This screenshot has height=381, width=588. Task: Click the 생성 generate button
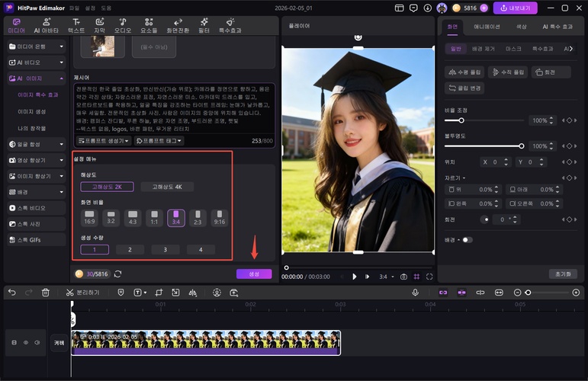[x=254, y=274]
